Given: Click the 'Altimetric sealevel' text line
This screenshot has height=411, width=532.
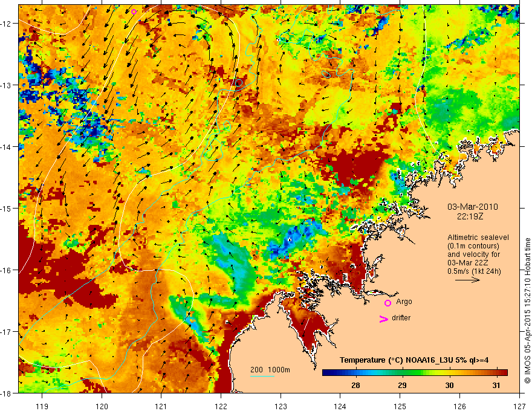Looking at the screenshot, I should pyautogui.click(x=478, y=238).
